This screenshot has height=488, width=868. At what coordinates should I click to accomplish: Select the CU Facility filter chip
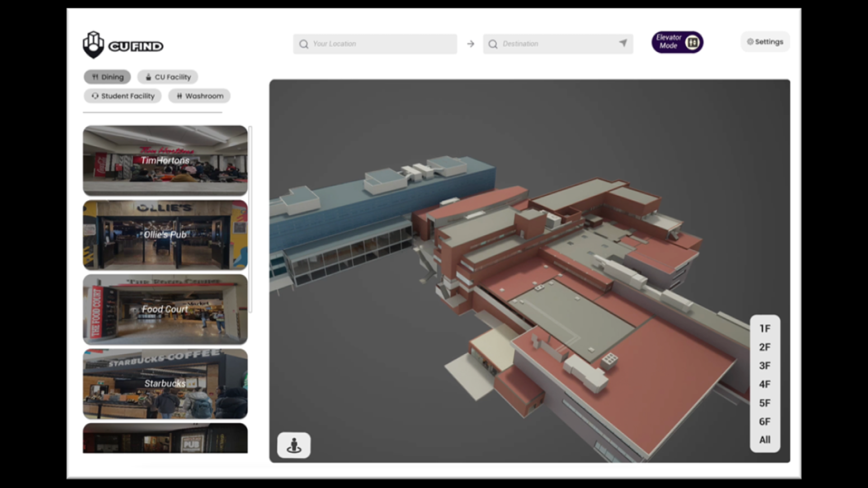pos(168,77)
